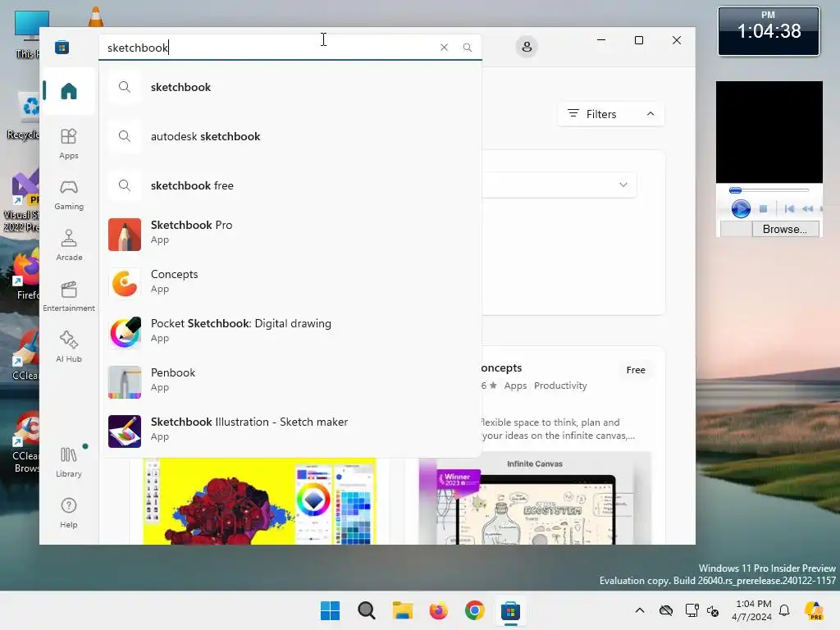The width and height of the screenshot is (840, 630).
Task: Click Microsoft Store taskbar icon
Action: coord(510,610)
